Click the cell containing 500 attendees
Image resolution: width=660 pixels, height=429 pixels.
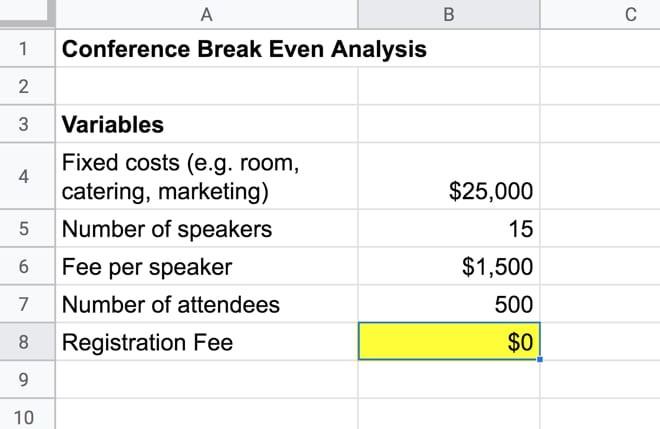coord(447,305)
